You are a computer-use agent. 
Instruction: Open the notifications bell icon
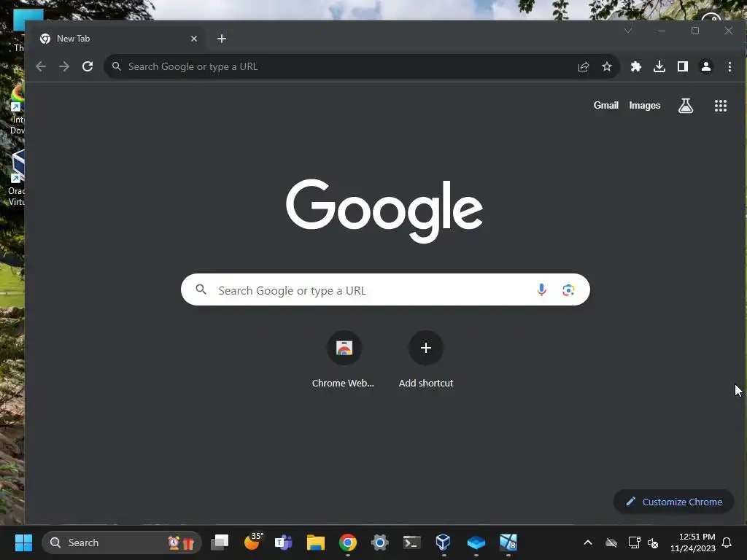(727, 542)
